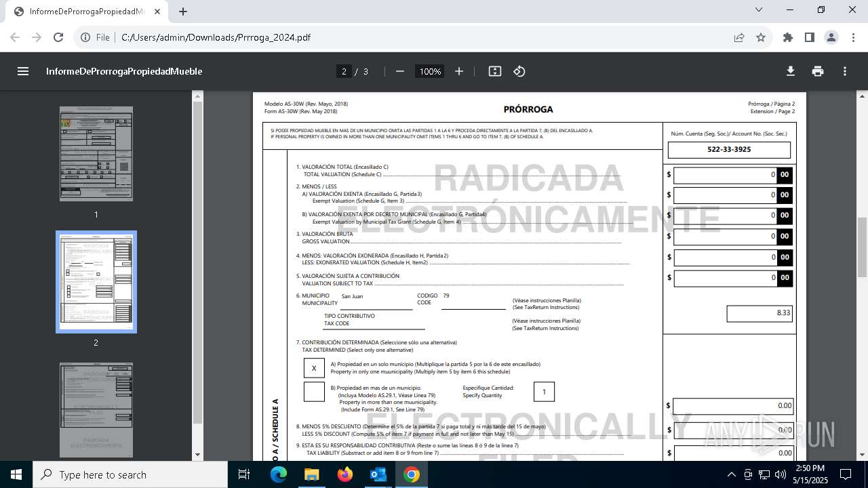This screenshot has width=868, height=488.
Task: Click the Chrome taskbar icon
Action: coord(411,474)
